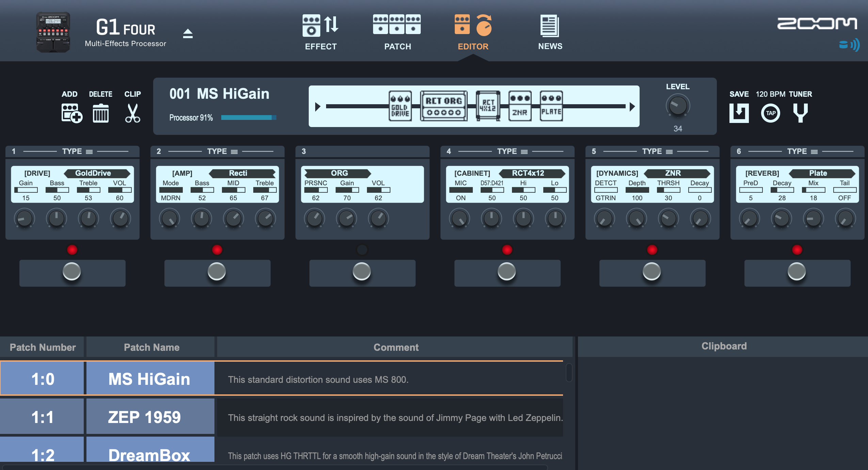
Task: Click the Recti amp name selector
Action: point(242,173)
